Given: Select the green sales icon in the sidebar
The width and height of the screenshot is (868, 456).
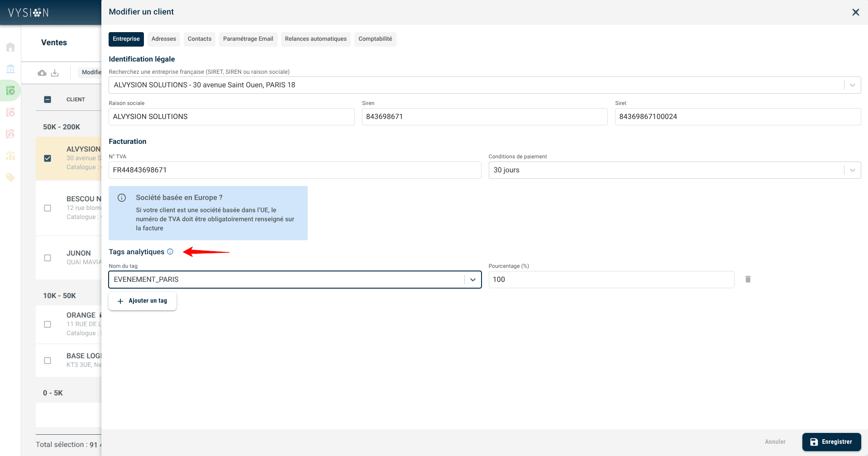Looking at the screenshot, I should (10, 90).
